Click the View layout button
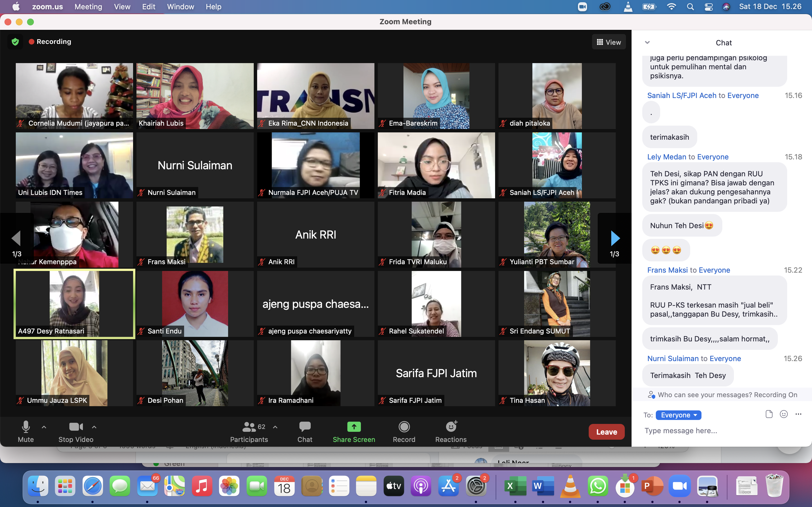 point(609,42)
